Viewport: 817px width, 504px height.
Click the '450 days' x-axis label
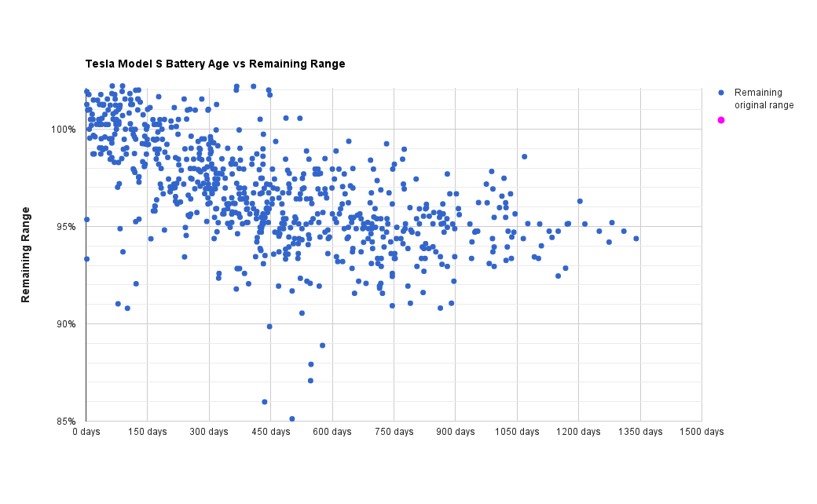[x=270, y=432]
